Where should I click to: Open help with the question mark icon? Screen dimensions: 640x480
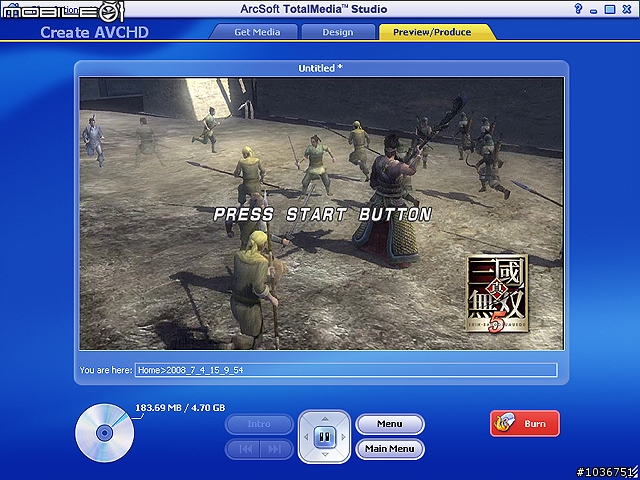pyautogui.click(x=578, y=9)
